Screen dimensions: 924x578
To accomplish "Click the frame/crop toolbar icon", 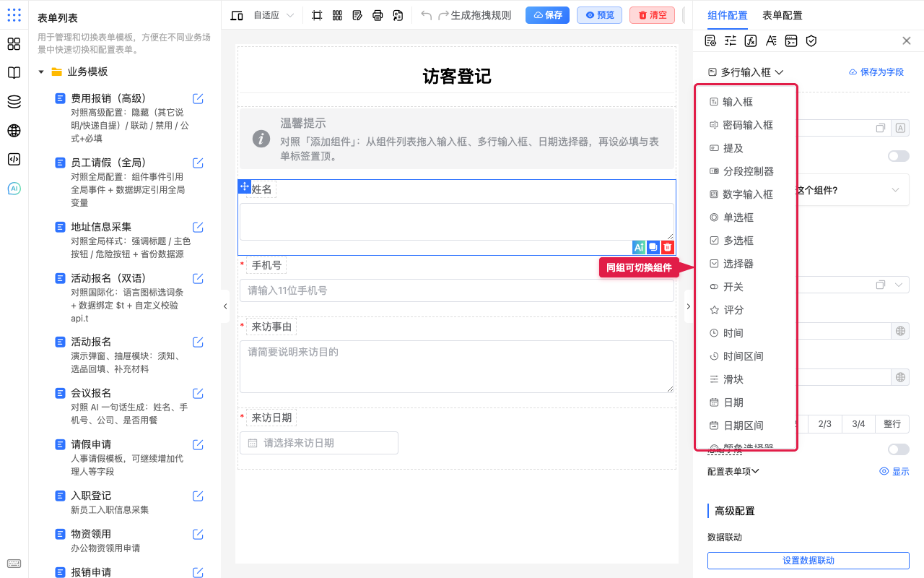I will tap(317, 15).
